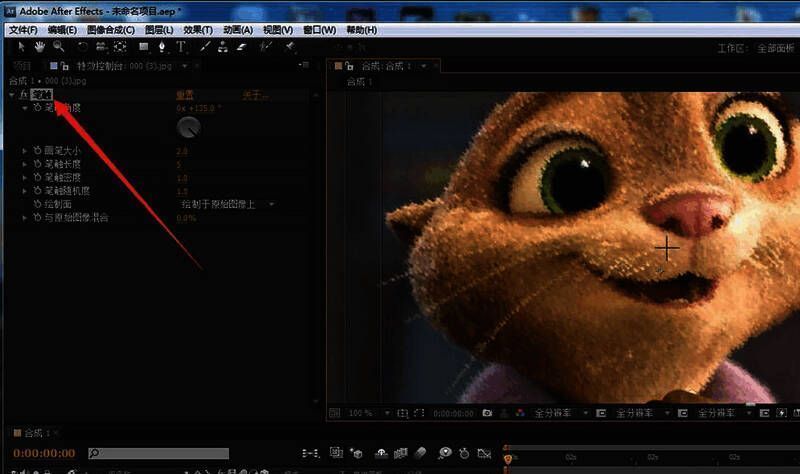Select the Rectangle shape tool
This screenshot has width=800, height=474.
point(143,46)
